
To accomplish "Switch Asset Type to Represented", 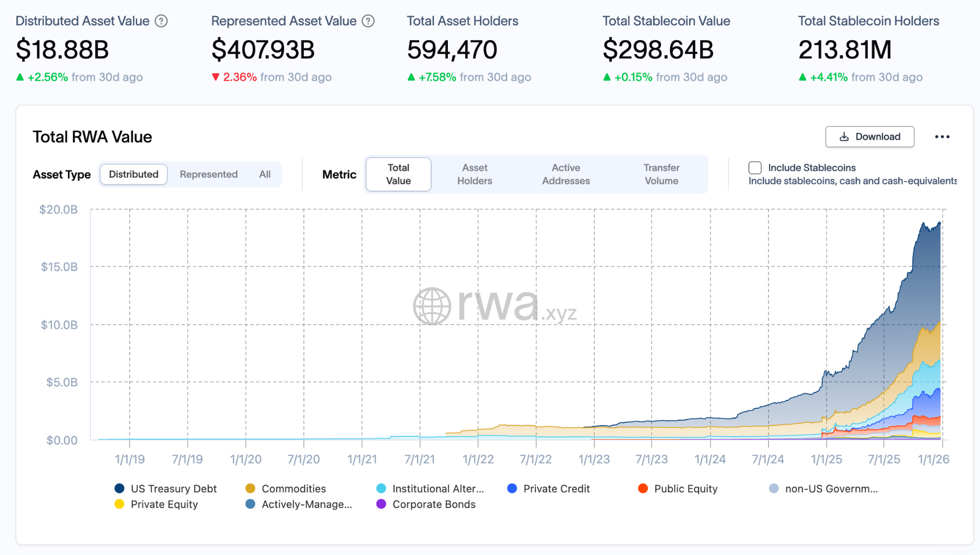I will (209, 174).
